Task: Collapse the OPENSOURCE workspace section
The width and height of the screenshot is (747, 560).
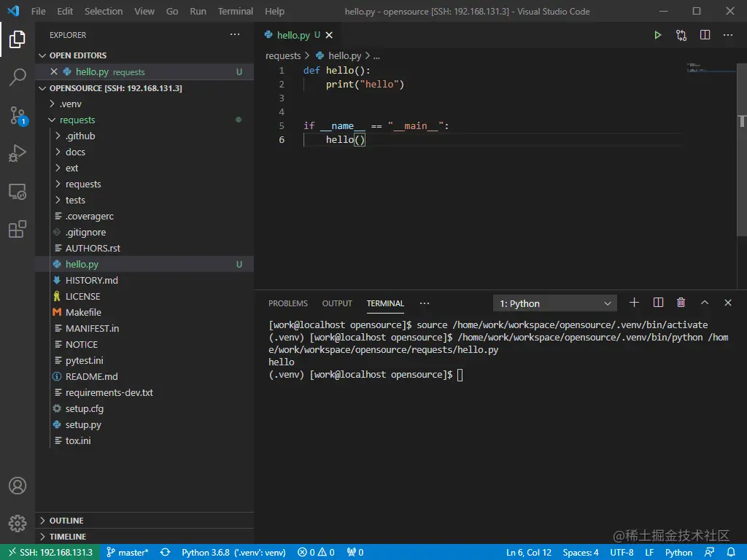Action: pos(145,88)
